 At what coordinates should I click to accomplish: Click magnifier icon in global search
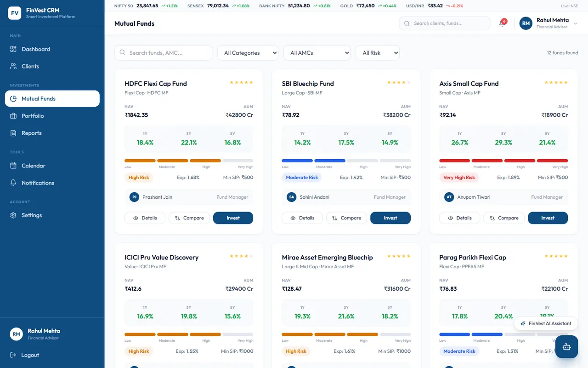click(x=407, y=23)
